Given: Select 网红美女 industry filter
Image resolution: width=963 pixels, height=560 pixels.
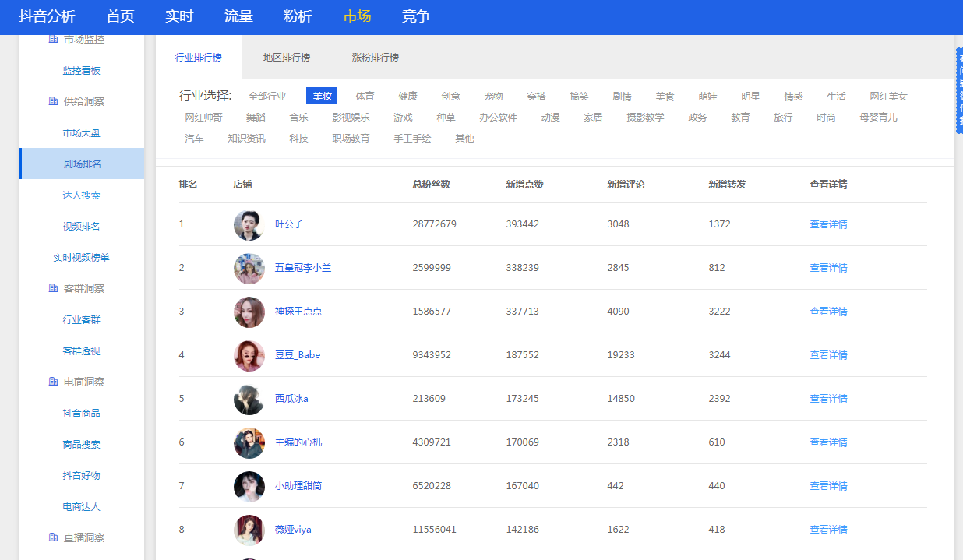Looking at the screenshot, I should pos(889,97).
